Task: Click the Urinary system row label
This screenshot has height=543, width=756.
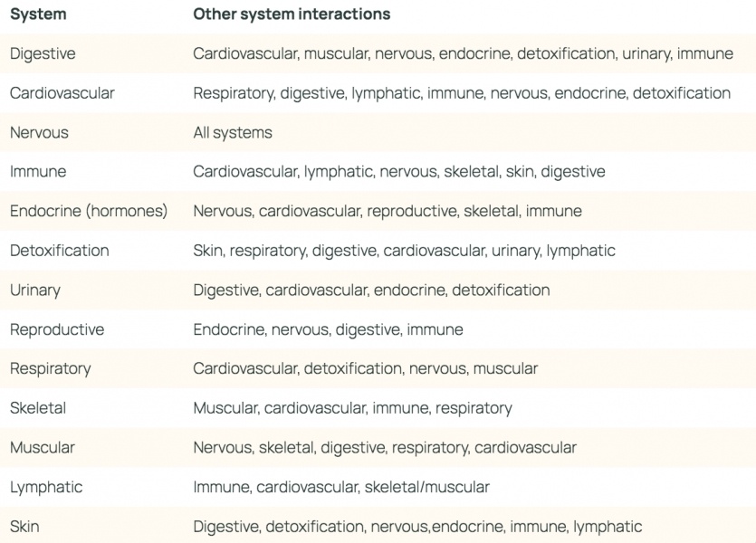Action: tap(35, 290)
